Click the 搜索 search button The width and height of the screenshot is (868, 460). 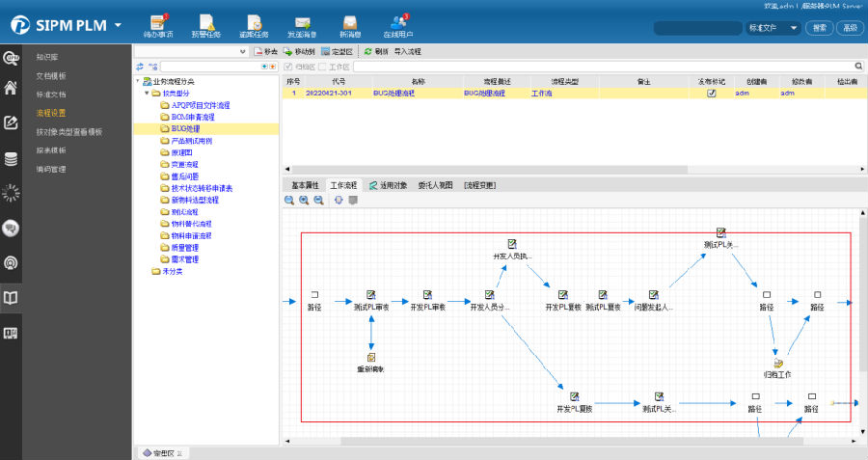tap(819, 28)
